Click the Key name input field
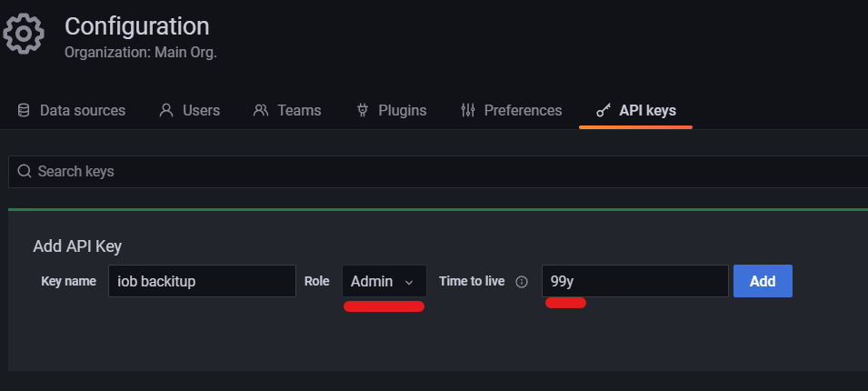This screenshot has height=391, width=868. pyautogui.click(x=201, y=282)
